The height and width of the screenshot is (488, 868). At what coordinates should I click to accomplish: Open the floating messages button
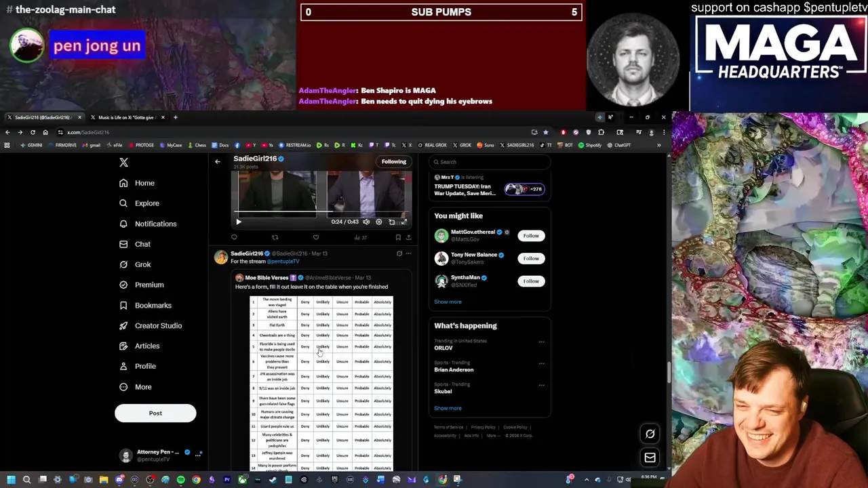[650, 457]
